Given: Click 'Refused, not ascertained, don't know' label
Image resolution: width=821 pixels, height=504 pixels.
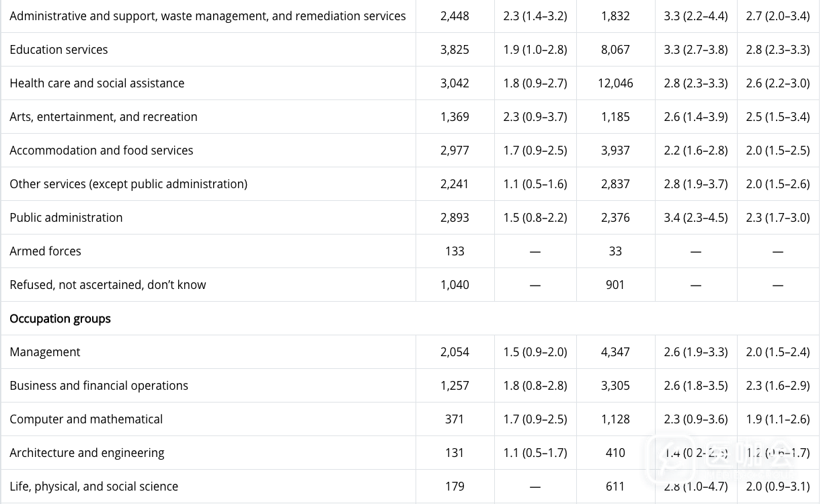Looking at the screenshot, I should tap(108, 285).
